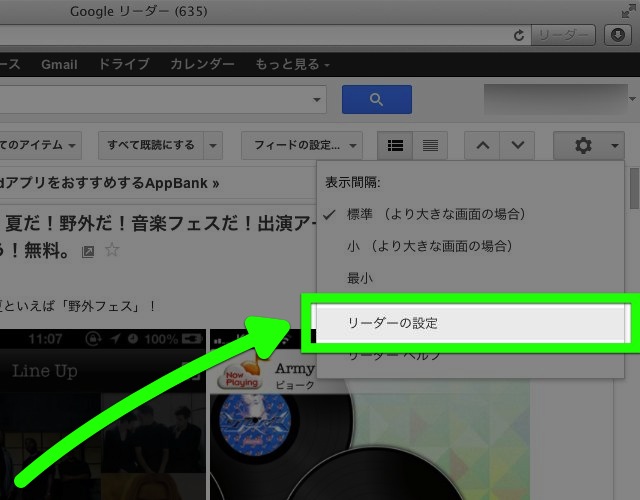
Task: Open もっと見る menu
Action: click(x=292, y=64)
